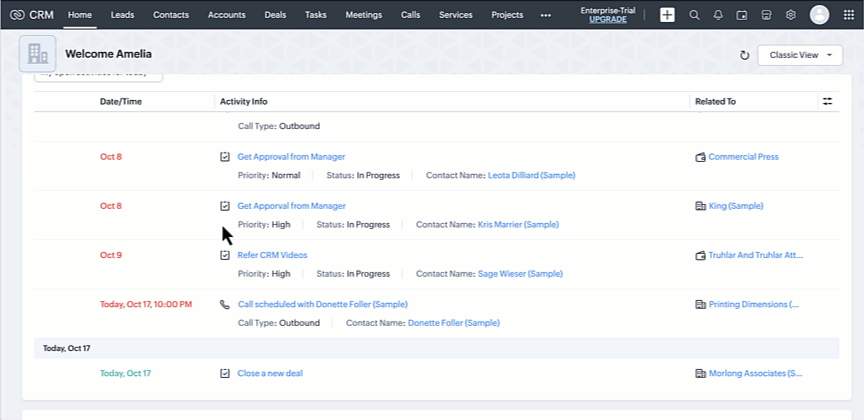Click the create new record plus icon
Image resolution: width=864 pixels, height=420 pixels.
click(x=667, y=15)
